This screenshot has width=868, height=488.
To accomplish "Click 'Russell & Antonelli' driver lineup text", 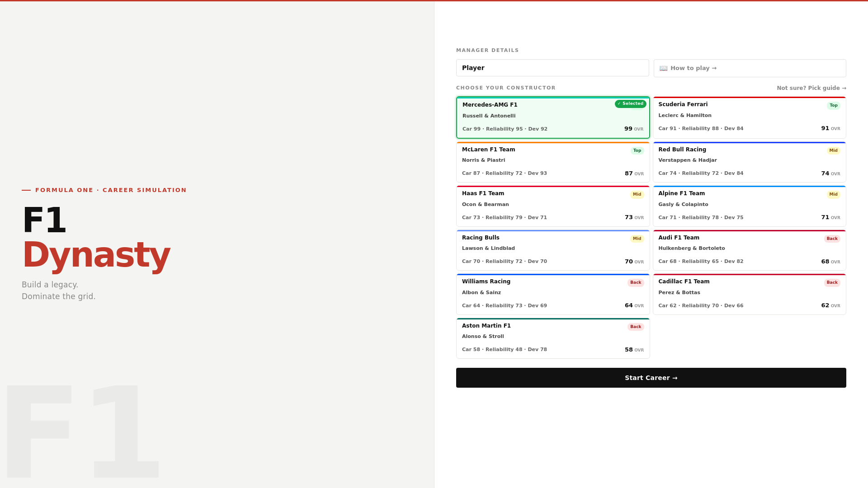I will tap(489, 116).
